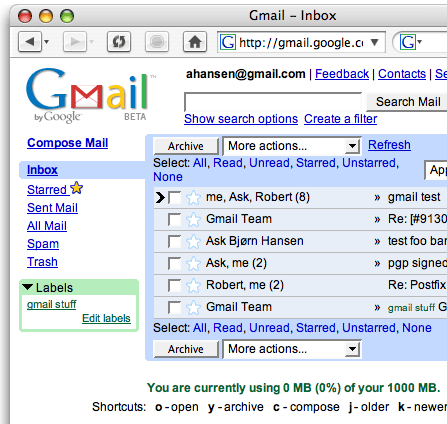Select the Robert, me (2) conversation checkbox
The width and height of the screenshot is (447, 424).
175,286
